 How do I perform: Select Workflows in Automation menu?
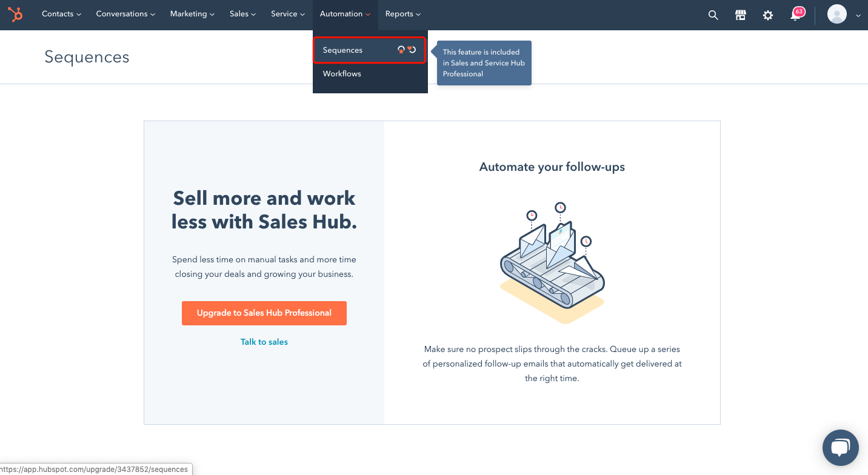[370, 74]
